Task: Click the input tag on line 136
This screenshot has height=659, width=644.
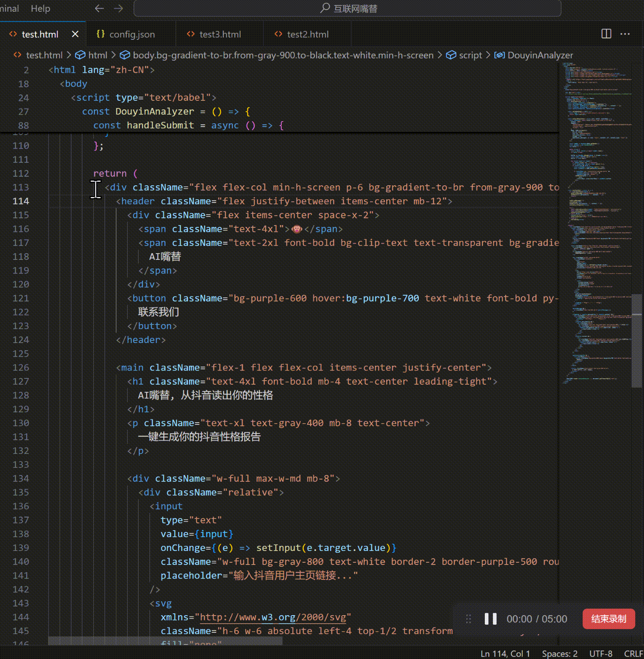Action: pos(169,507)
